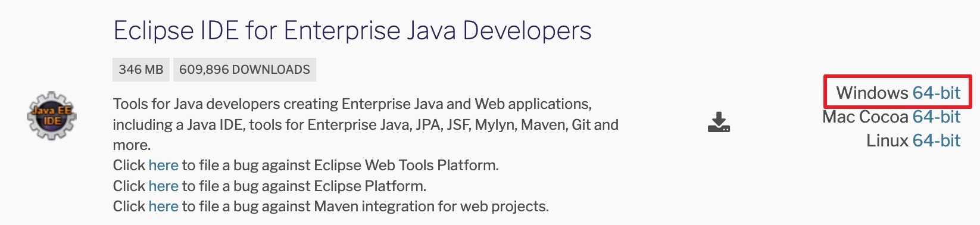Click the 'Eclipse Web Tools Platform' text

click(406, 165)
